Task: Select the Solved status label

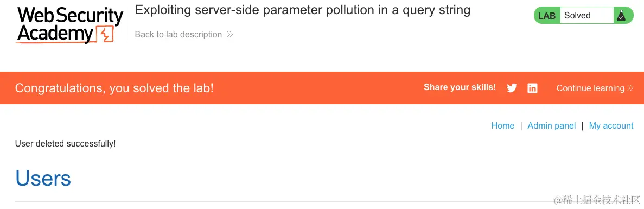Action: click(x=577, y=16)
